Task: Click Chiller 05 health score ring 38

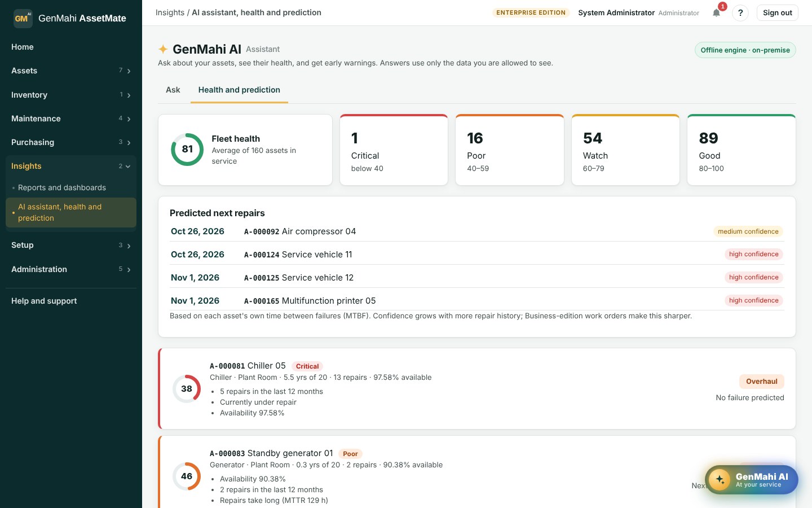Action: pos(187,389)
